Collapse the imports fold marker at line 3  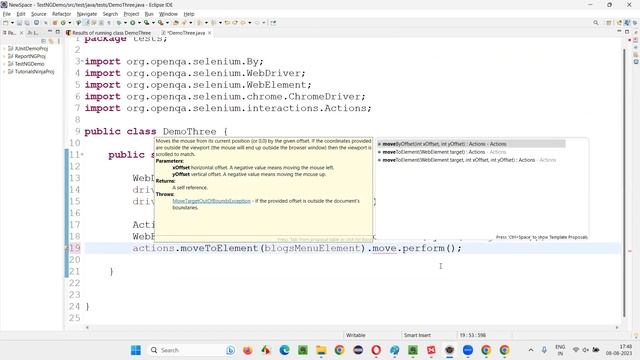(x=82, y=61)
